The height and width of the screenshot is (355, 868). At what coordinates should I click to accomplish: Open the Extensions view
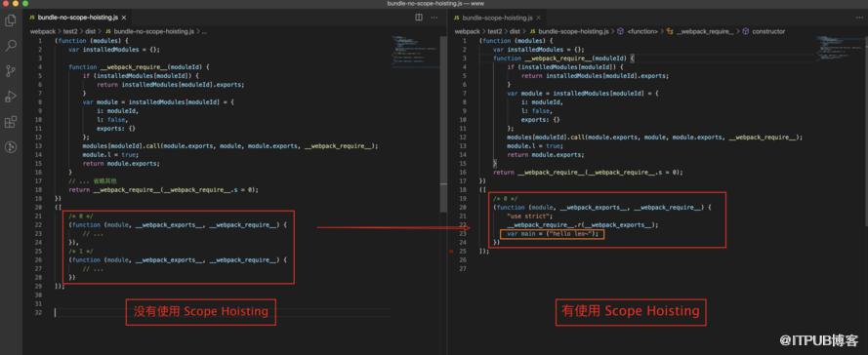[x=11, y=122]
